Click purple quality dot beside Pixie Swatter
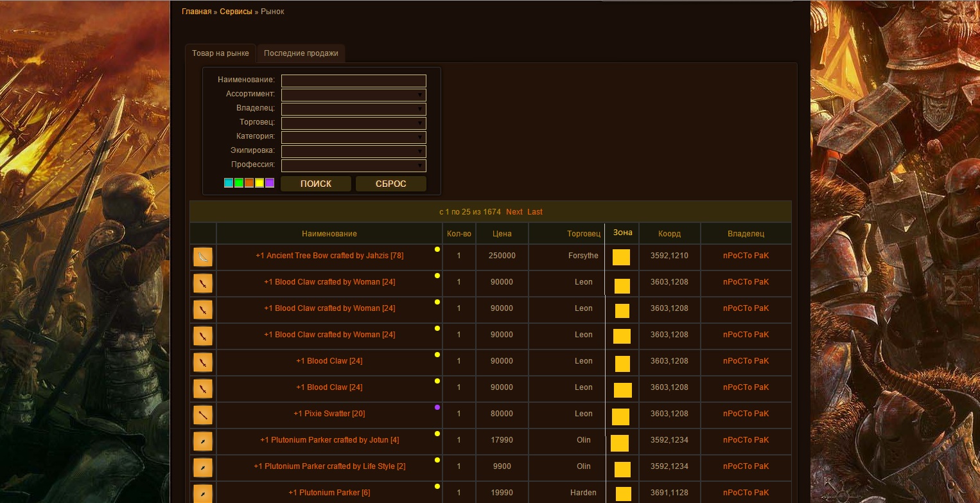This screenshot has height=503, width=980. [x=437, y=407]
